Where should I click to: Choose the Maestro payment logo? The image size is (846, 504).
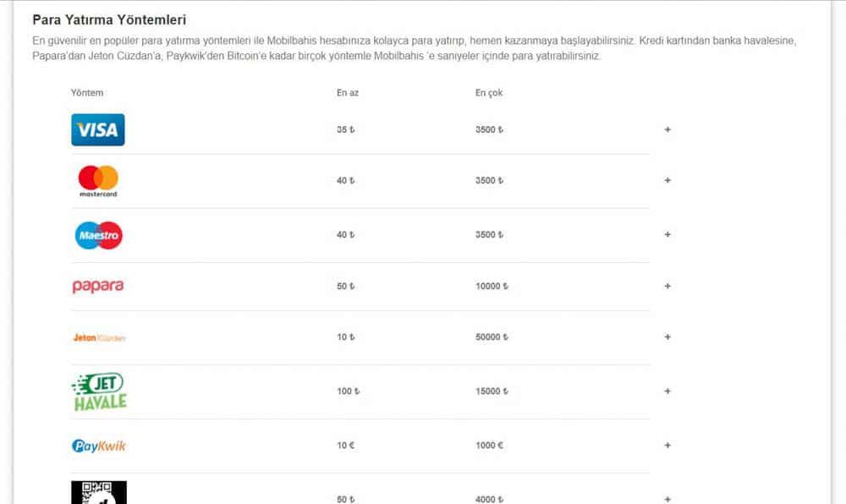(99, 235)
